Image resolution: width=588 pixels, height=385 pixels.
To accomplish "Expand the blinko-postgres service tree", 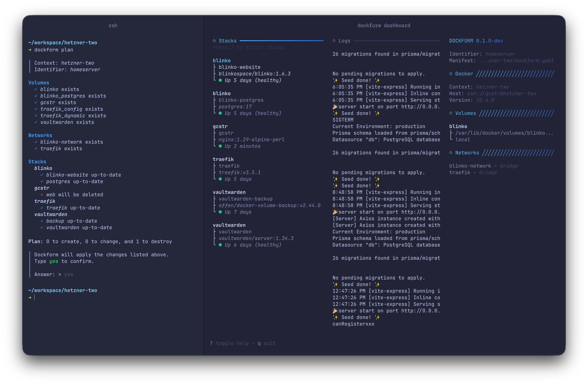I will (x=241, y=100).
